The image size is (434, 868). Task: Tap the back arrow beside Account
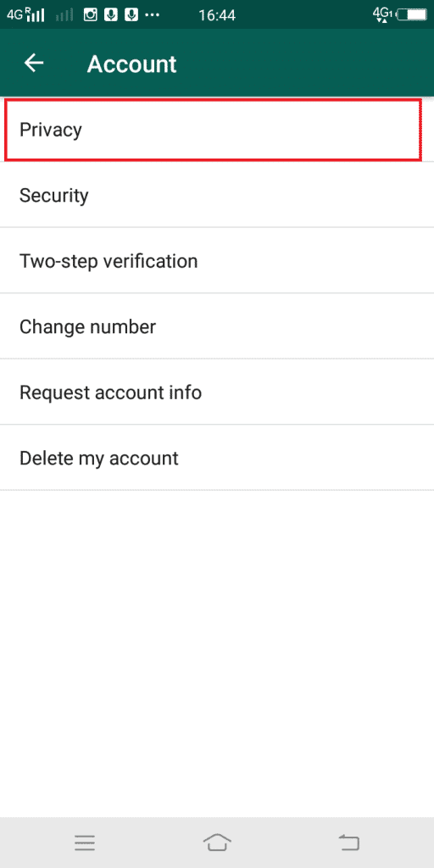click(34, 63)
